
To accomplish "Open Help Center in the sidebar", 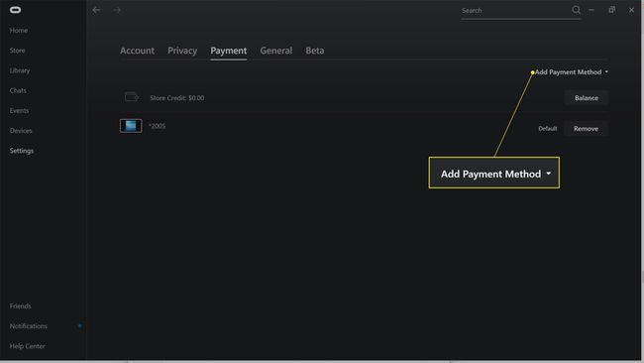I will pyautogui.click(x=27, y=346).
